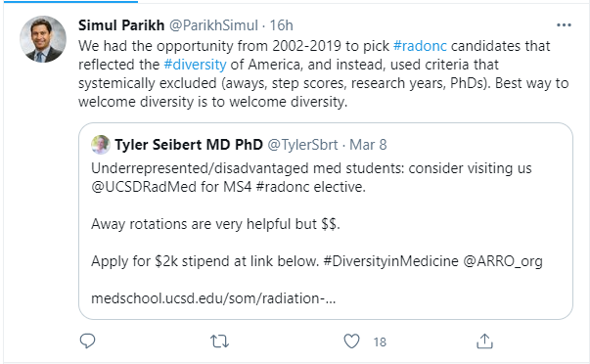Click the main tweet text about welcoming diversity
The width and height of the screenshot is (590, 364).
click(323, 73)
